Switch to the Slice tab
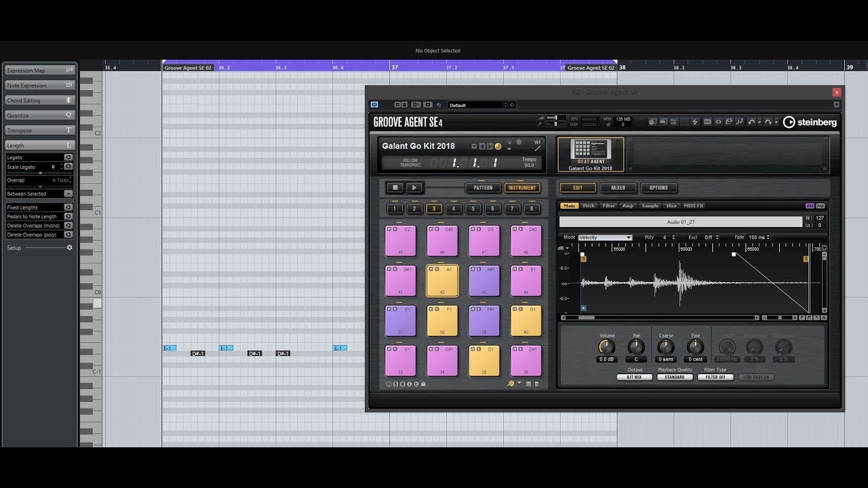868x488 pixels. 671,206
